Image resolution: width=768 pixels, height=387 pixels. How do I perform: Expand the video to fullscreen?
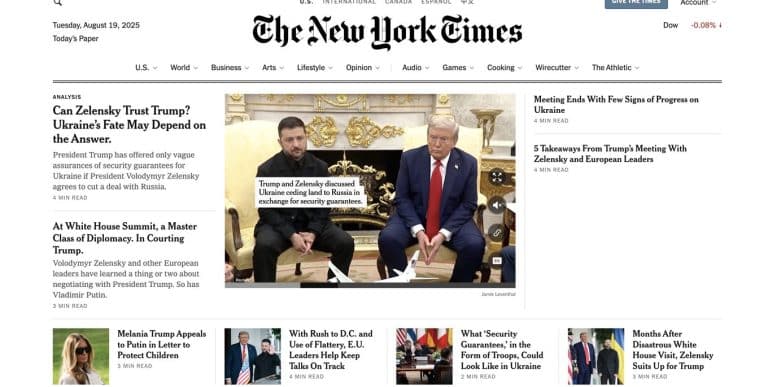point(497,177)
